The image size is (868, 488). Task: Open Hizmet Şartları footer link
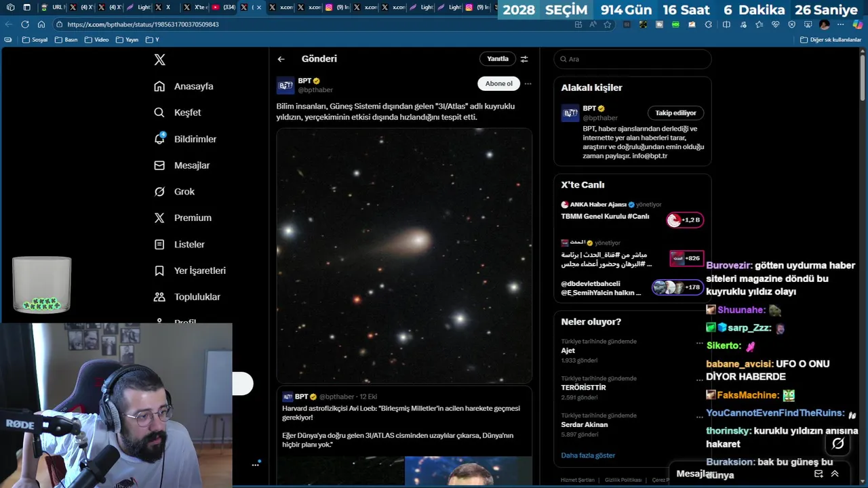click(x=578, y=480)
